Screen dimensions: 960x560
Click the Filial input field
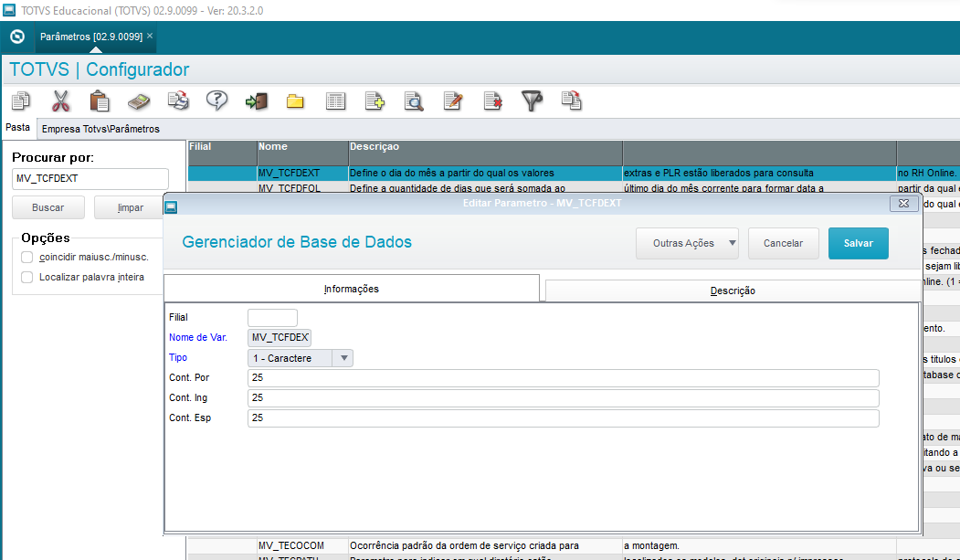click(x=272, y=318)
